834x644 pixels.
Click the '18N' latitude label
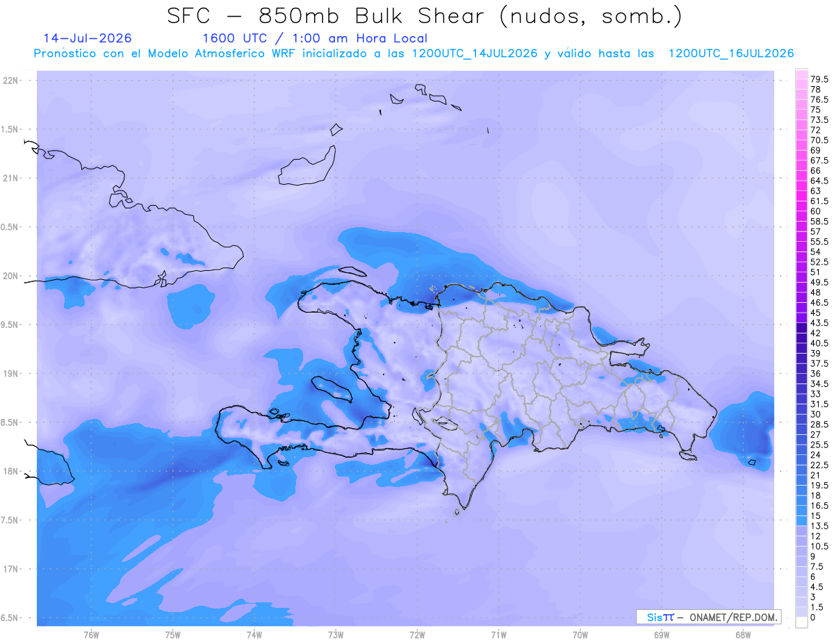(x=12, y=472)
